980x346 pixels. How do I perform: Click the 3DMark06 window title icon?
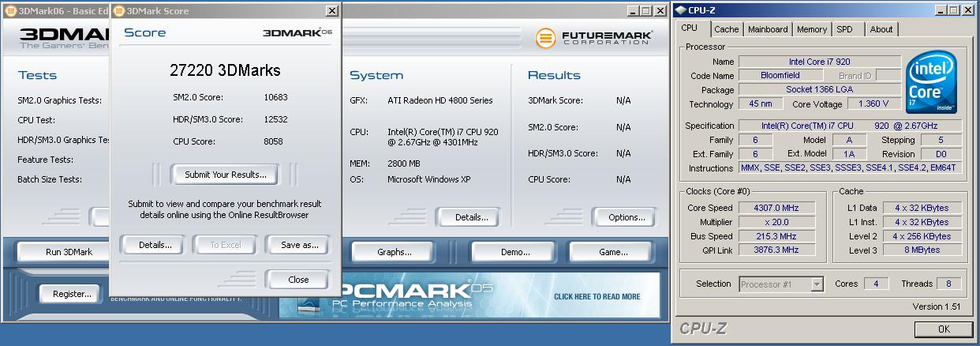coord(10,10)
